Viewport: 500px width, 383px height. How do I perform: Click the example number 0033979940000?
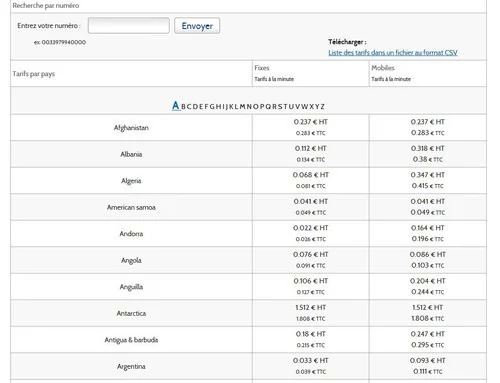point(63,42)
